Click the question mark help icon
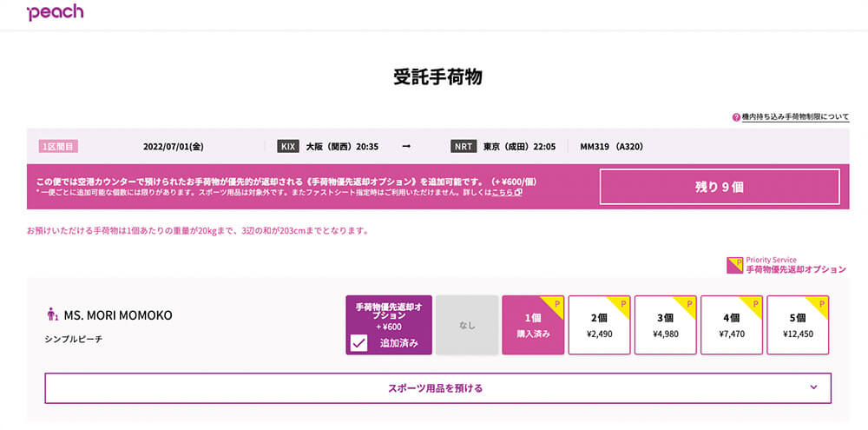This screenshot has height=430, width=868. click(736, 117)
